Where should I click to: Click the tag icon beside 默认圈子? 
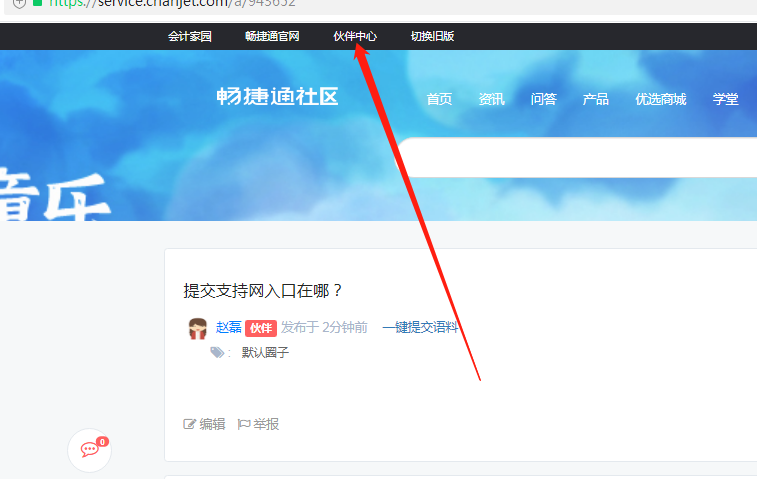pos(217,352)
